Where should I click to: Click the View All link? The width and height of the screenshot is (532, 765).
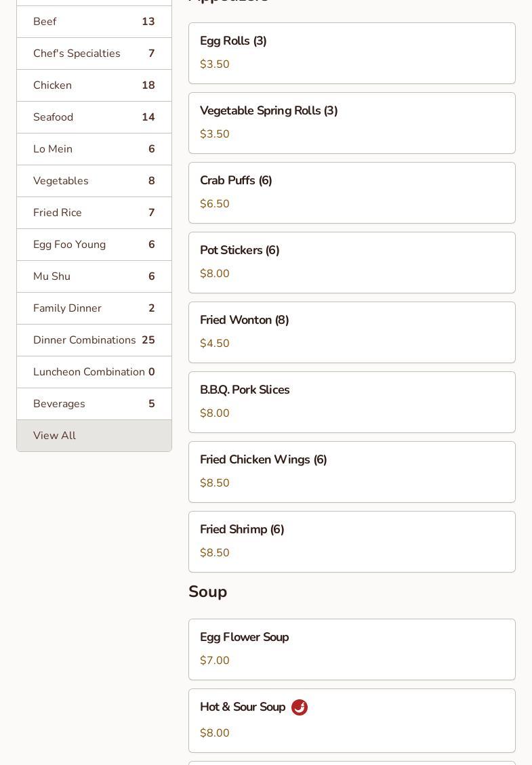click(x=94, y=436)
